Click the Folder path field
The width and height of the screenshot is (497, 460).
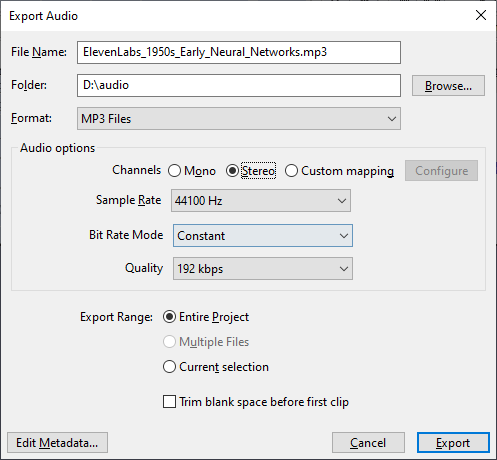pyautogui.click(x=239, y=86)
